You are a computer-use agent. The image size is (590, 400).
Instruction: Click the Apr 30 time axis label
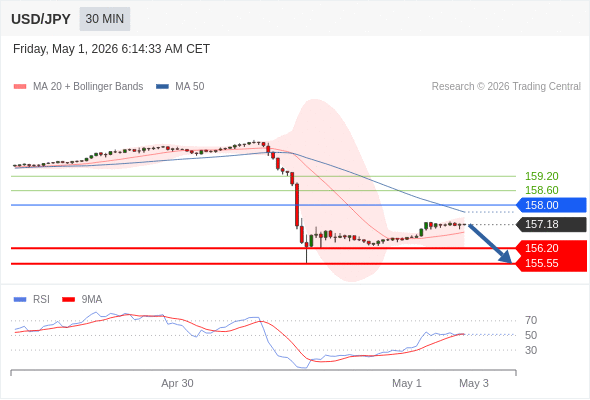[177, 383]
